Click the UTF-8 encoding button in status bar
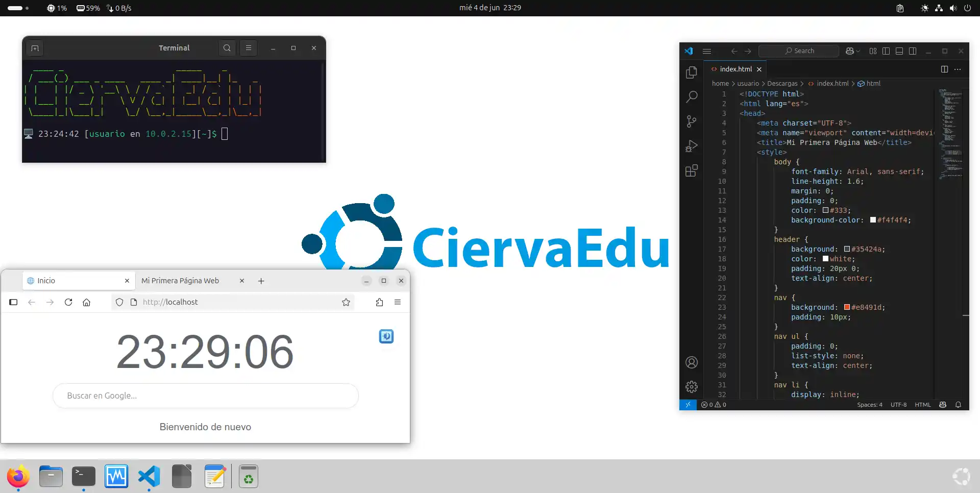The image size is (980, 493). pyautogui.click(x=899, y=405)
